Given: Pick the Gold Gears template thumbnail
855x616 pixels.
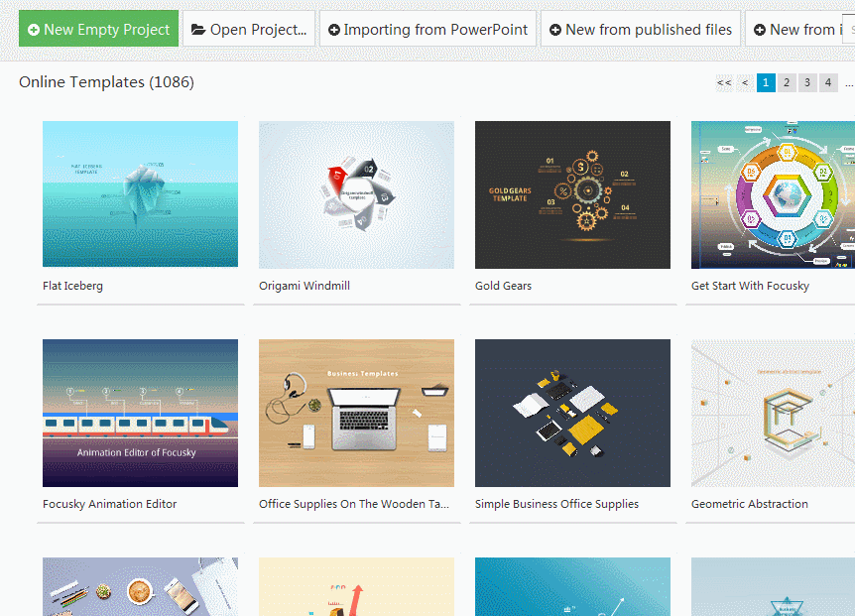Looking at the screenshot, I should coord(572,194).
